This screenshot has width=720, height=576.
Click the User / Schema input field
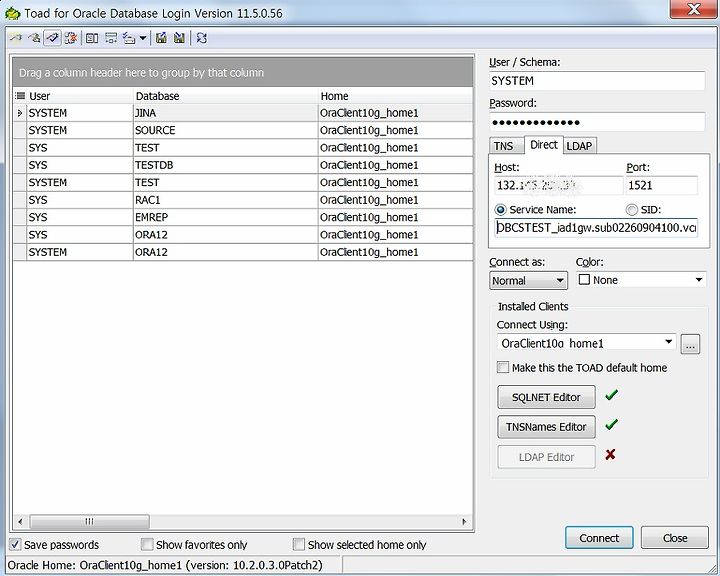[x=597, y=81]
